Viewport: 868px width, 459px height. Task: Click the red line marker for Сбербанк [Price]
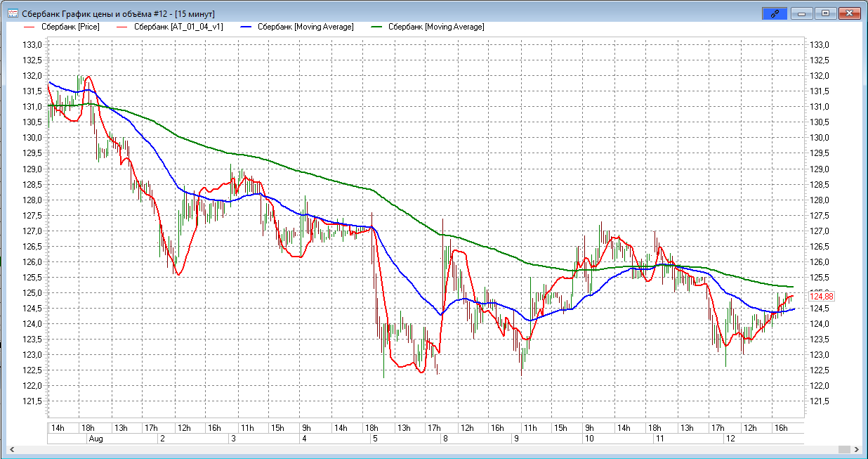[x=29, y=27]
